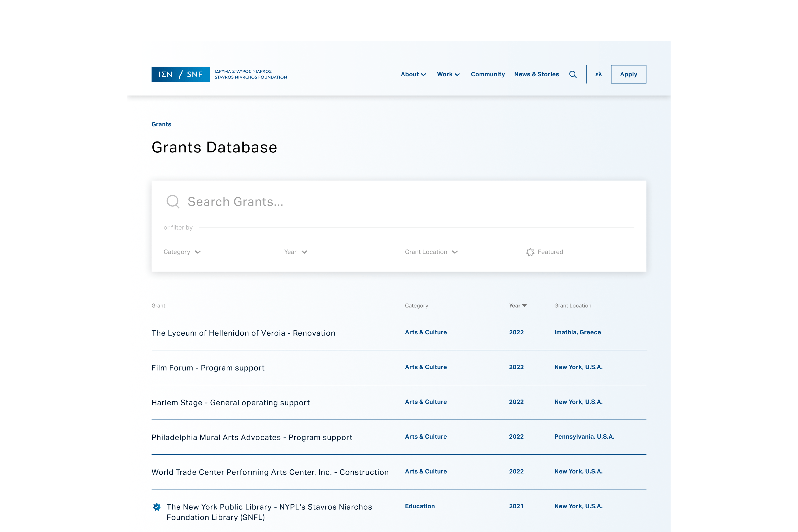The image size is (798, 532).
Task: Click year 2021 in NYPL row
Action: coord(516,506)
